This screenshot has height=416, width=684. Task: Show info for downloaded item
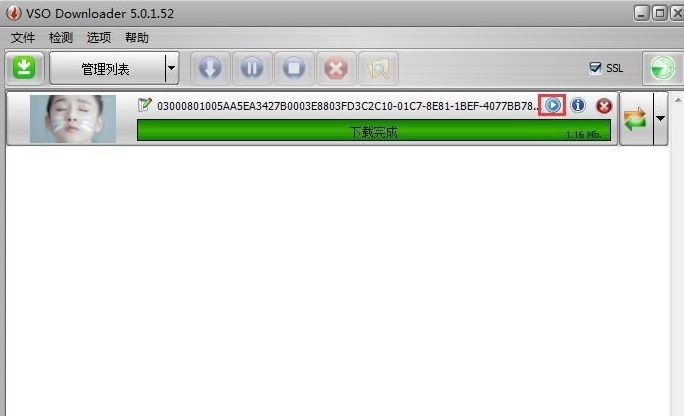click(x=578, y=105)
